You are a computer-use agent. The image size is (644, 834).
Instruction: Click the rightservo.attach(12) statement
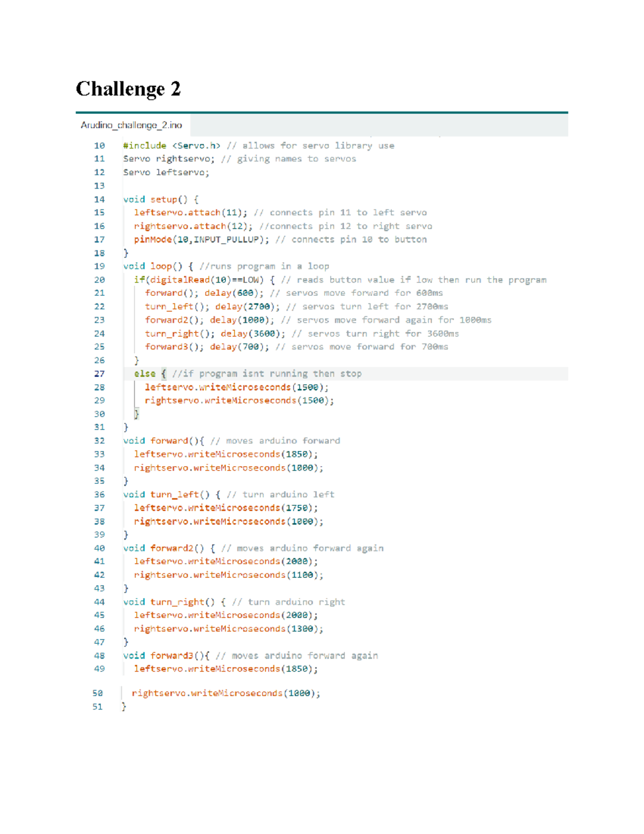click(193, 226)
